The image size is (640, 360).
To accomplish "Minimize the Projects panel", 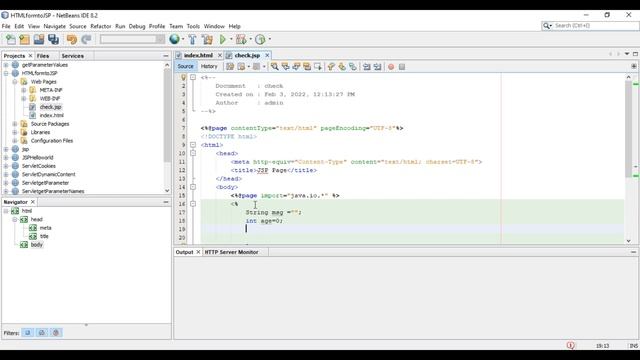I will pos(166,56).
